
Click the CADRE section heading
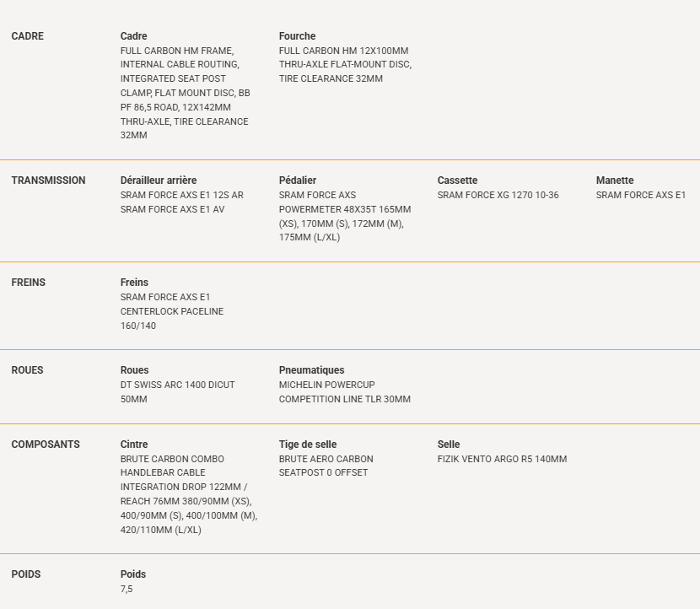(x=27, y=36)
